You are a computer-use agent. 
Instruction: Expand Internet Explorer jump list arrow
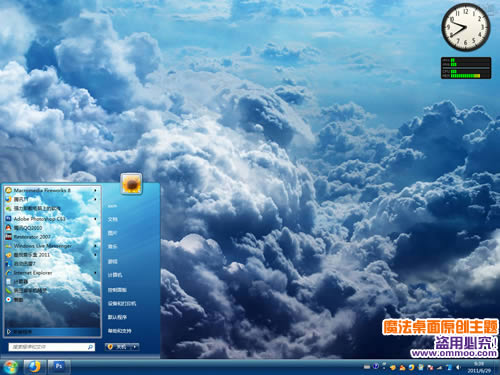(95, 273)
